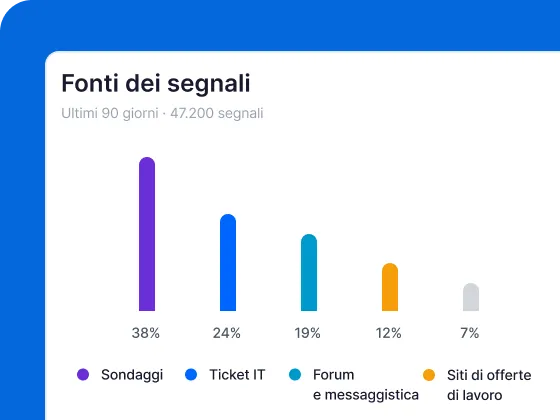The height and width of the screenshot is (420, 560).
Task: Click the orange Siti di offerte dot
Action: click(x=429, y=375)
